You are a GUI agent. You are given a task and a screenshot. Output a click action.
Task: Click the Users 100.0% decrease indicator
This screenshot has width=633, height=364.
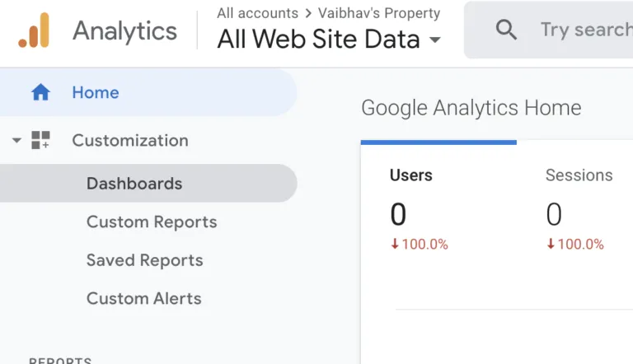pyautogui.click(x=420, y=244)
